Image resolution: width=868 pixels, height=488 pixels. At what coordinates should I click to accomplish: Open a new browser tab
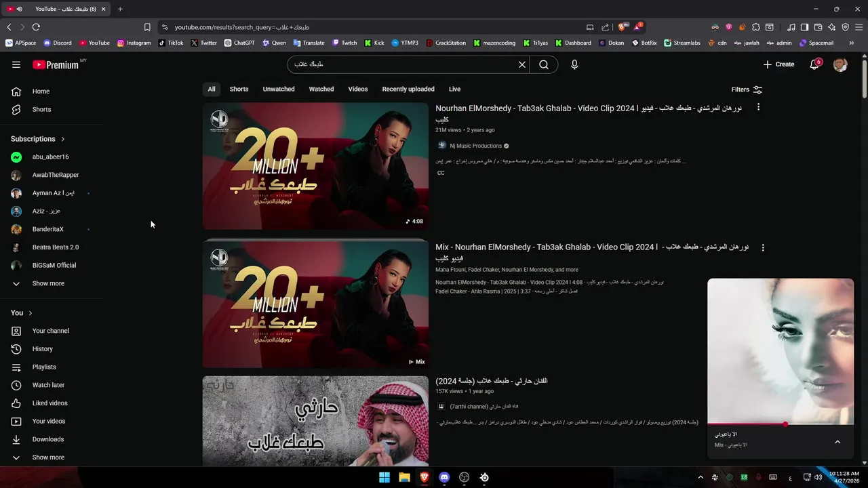[x=120, y=9]
